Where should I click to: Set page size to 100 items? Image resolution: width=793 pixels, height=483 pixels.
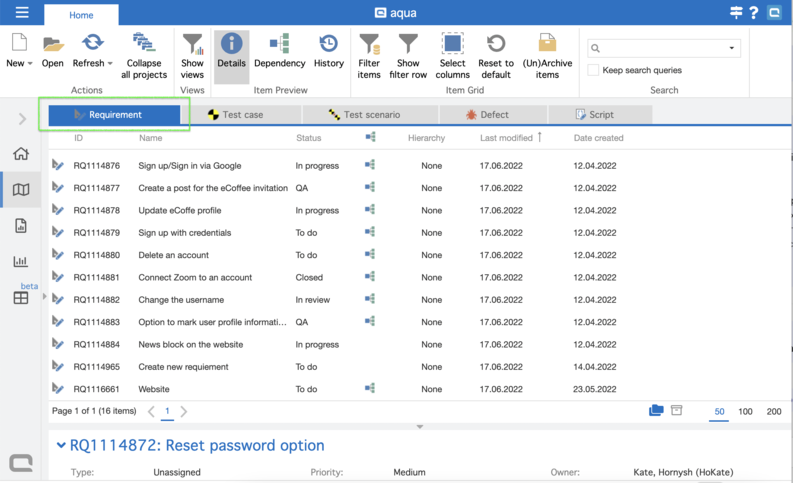(x=745, y=411)
